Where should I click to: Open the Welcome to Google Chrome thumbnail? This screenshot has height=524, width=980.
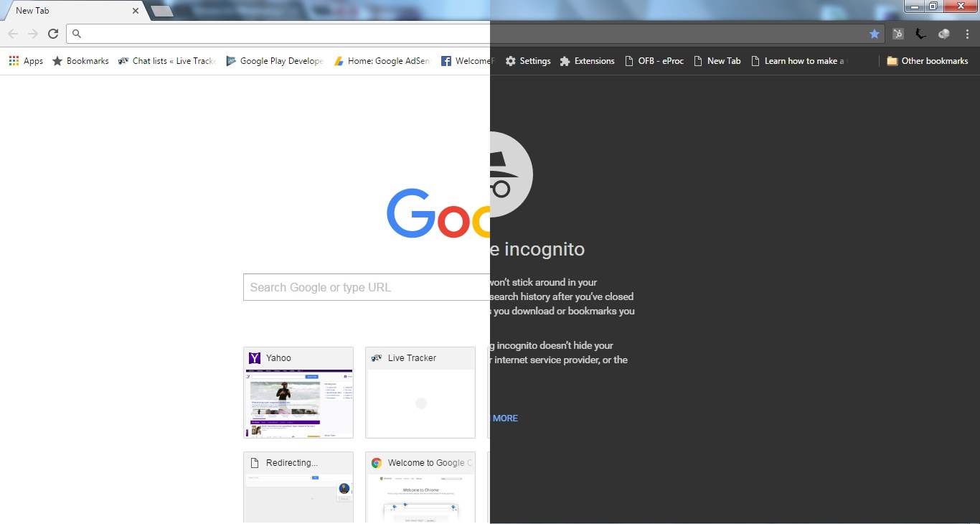[x=420, y=488]
